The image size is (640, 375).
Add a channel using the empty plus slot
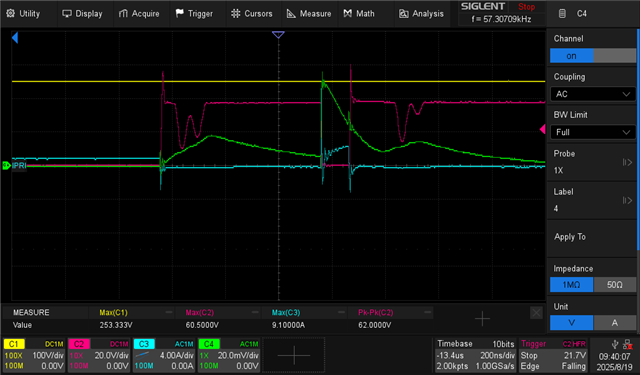294,355
